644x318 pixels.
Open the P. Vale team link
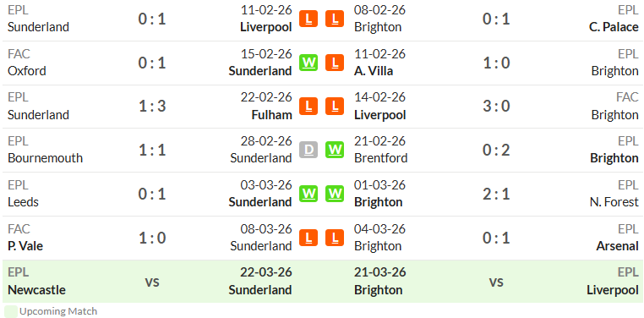[x=25, y=246]
